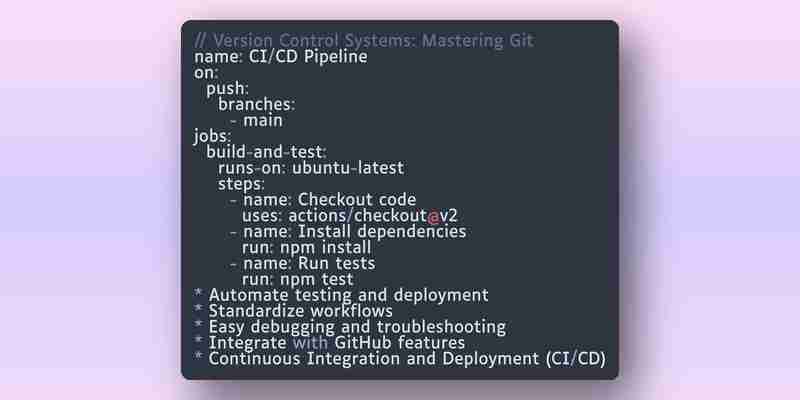The image size is (800, 400).
Task: Click the 'Run tests' step name
Action: pyautogui.click(x=336, y=263)
